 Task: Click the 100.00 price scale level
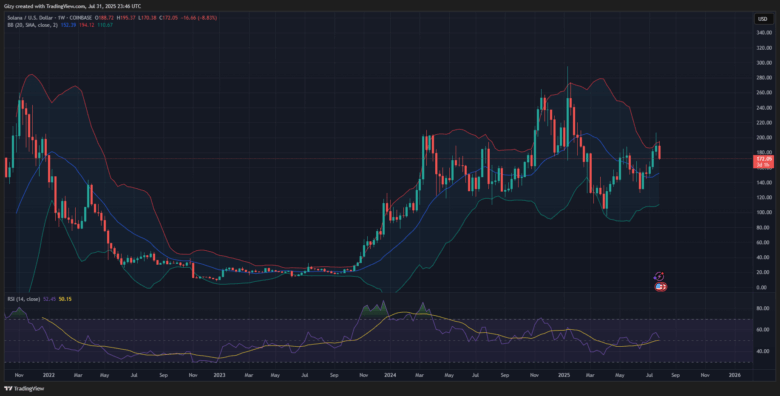point(764,212)
